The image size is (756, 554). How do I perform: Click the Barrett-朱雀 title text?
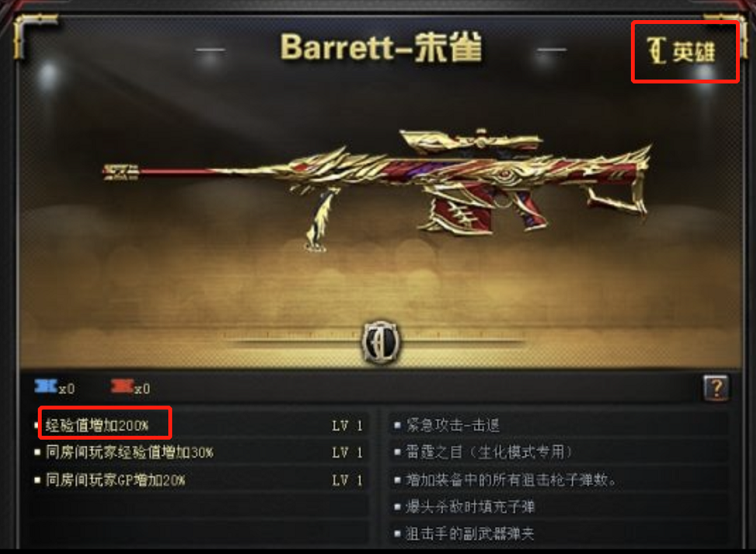click(x=381, y=47)
